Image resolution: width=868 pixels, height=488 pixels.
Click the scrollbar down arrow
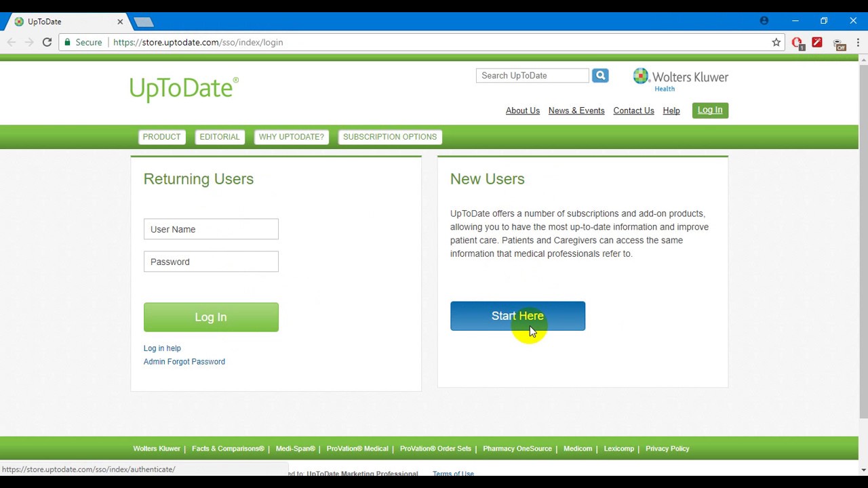pyautogui.click(x=863, y=470)
